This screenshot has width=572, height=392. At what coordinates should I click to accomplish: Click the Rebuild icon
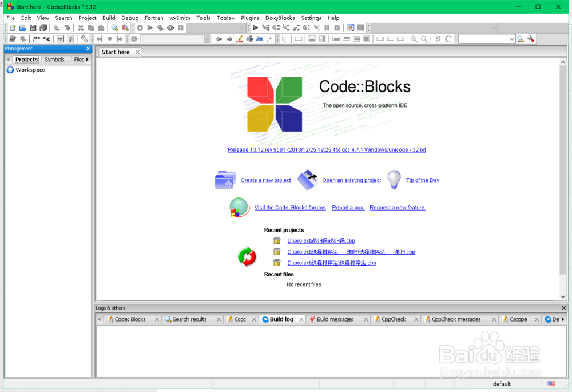[170, 27]
